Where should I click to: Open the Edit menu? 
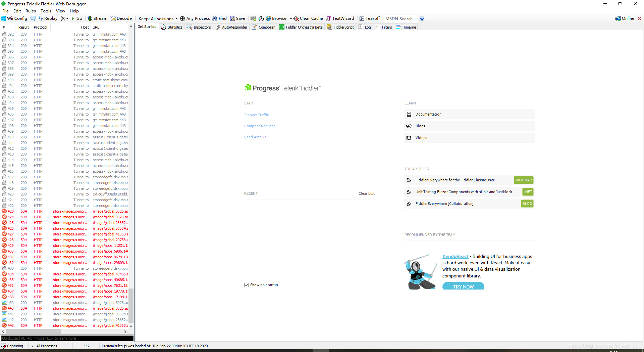(17, 11)
